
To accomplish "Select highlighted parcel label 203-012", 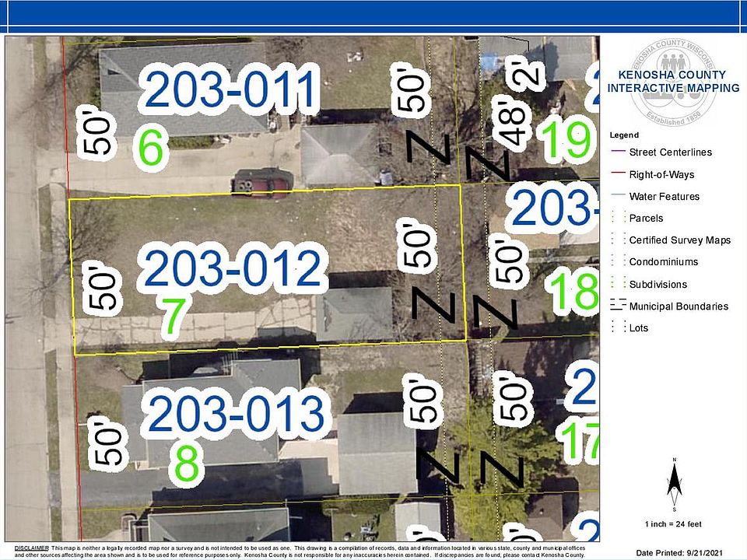I will (x=233, y=268).
